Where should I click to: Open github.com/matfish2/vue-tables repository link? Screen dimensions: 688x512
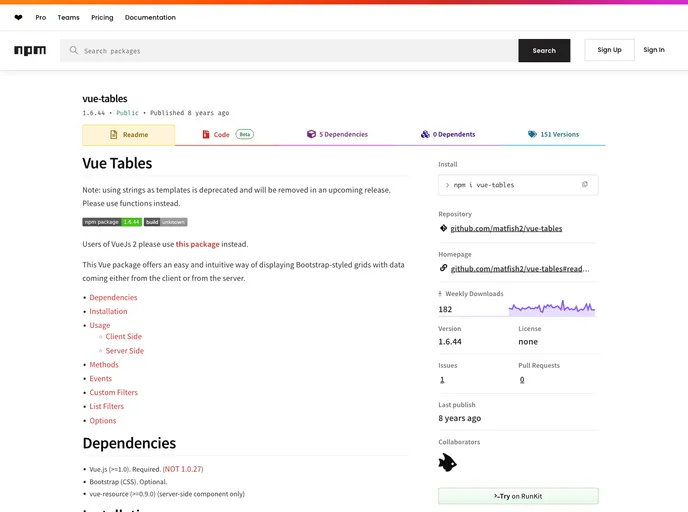click(x=506, y=229)
